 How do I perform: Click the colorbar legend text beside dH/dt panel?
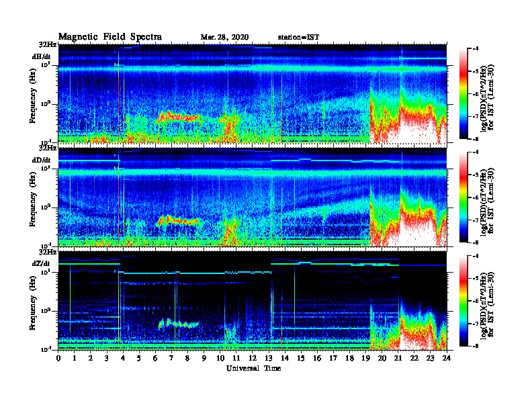[488, 97]
